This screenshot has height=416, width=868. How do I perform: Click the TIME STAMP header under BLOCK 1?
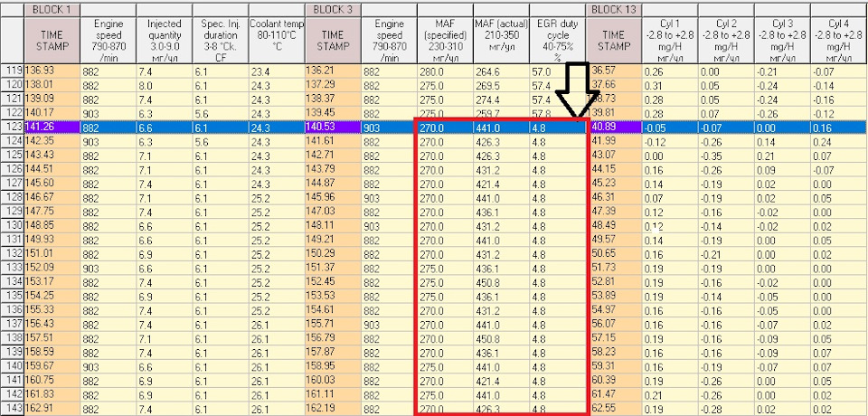(x=52, y=41)
